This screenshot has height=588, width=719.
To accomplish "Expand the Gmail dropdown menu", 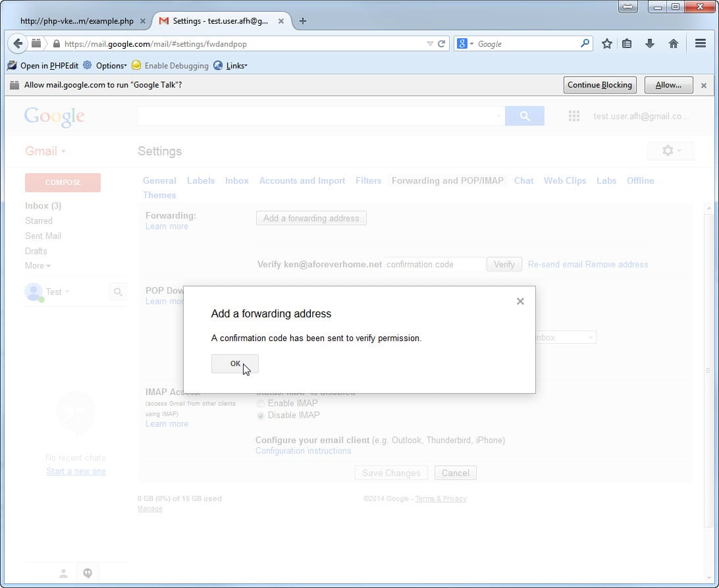I will coord(45,151).
